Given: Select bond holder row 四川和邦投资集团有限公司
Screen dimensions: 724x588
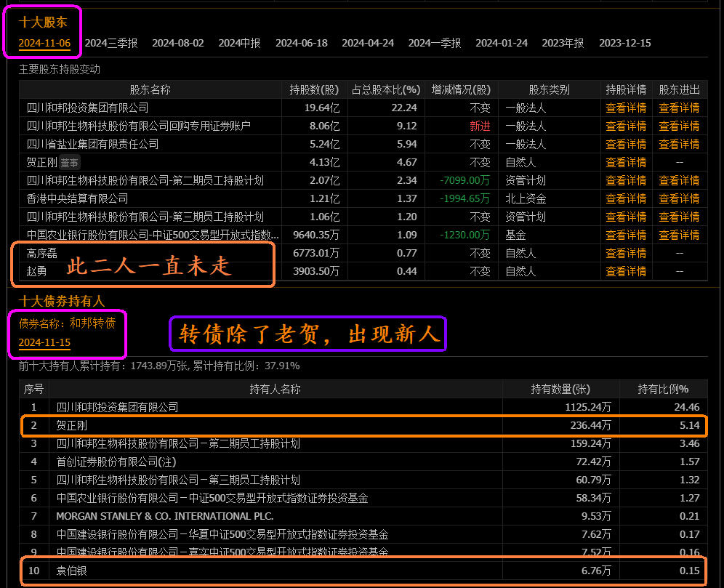Looking at the screenshot, I should [363, 407].
